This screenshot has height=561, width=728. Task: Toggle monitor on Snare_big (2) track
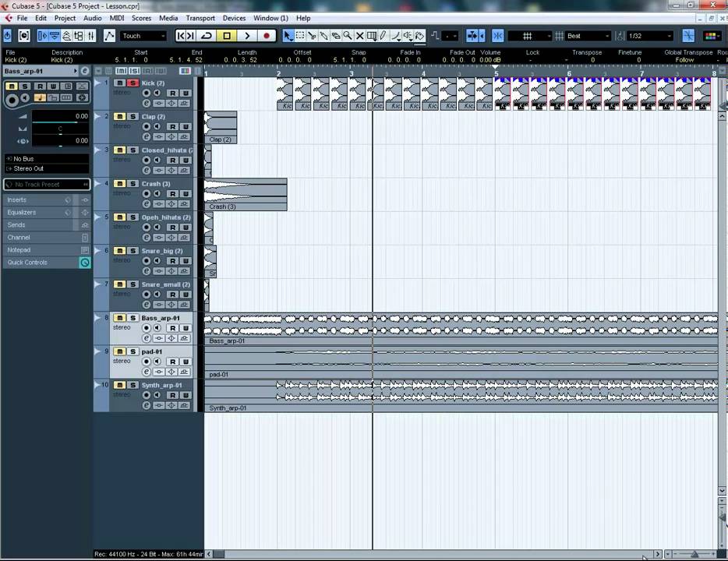[157, 260]
